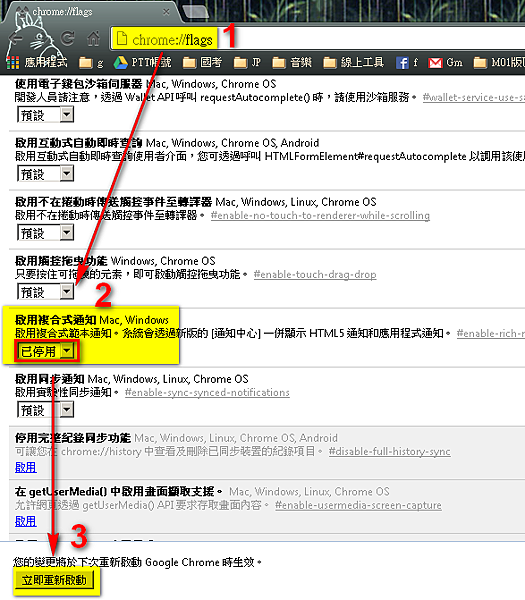Click #wallet-service-use-sandbox anchor link
Image resolution: width=525 pixels, height=600 pixels.
tap(474, 98)
